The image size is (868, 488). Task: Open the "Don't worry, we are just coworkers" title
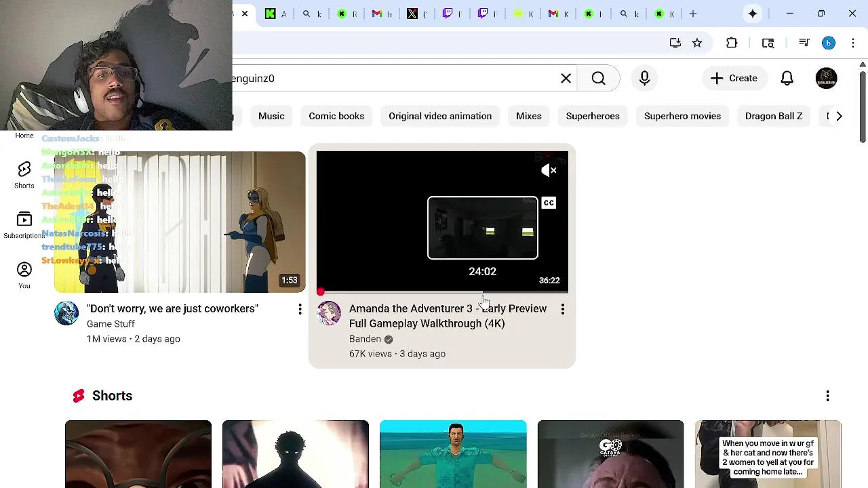(x=172, y=308)
